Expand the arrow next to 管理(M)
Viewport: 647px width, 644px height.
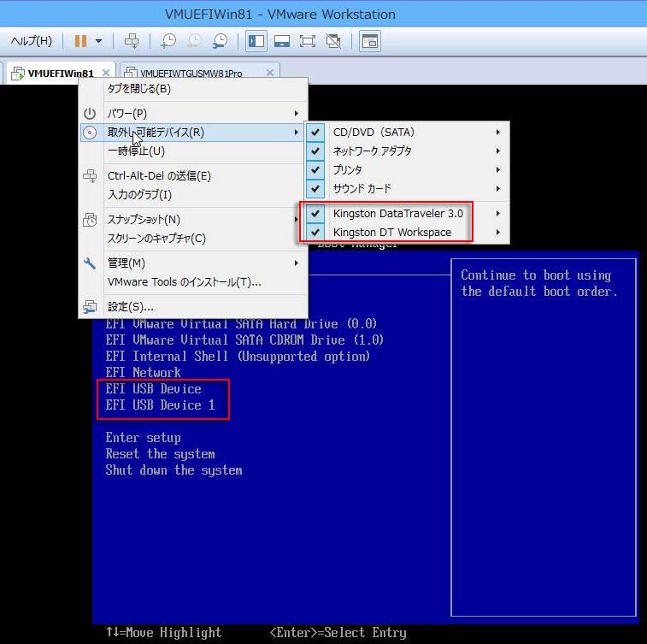click(297, 263)
